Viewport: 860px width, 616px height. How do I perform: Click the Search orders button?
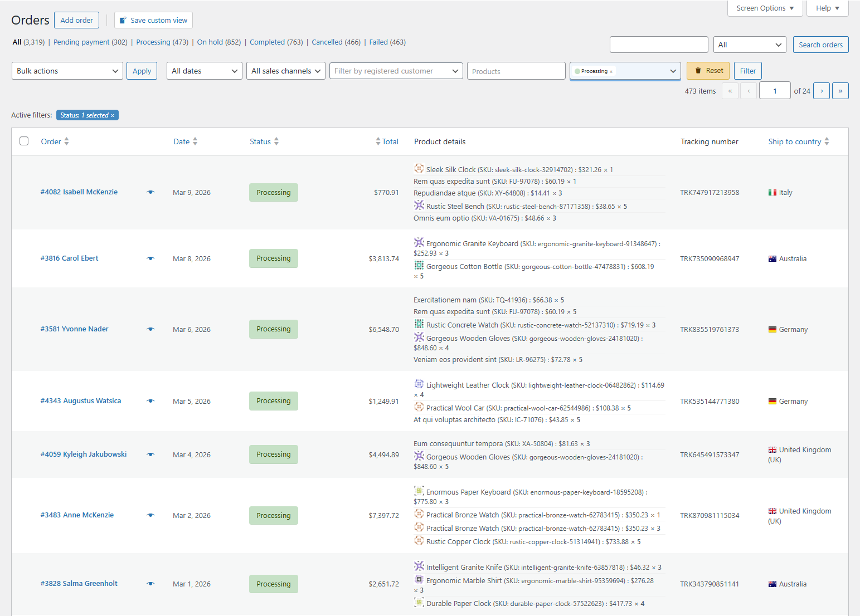[x=820, y=45]
